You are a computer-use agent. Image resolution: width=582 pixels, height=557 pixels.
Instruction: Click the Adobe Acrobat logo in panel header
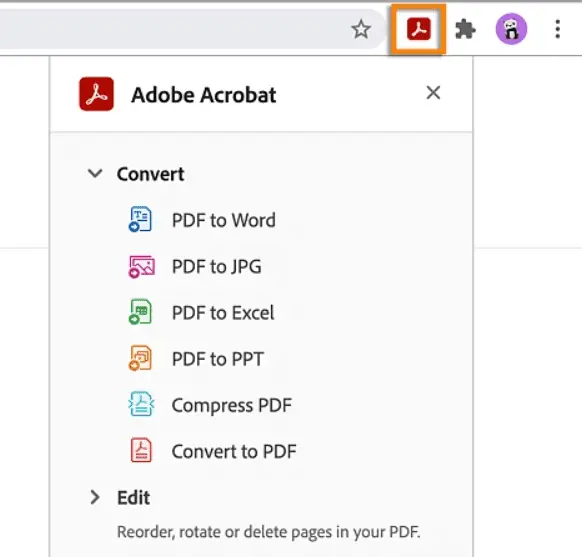[97, 94]
